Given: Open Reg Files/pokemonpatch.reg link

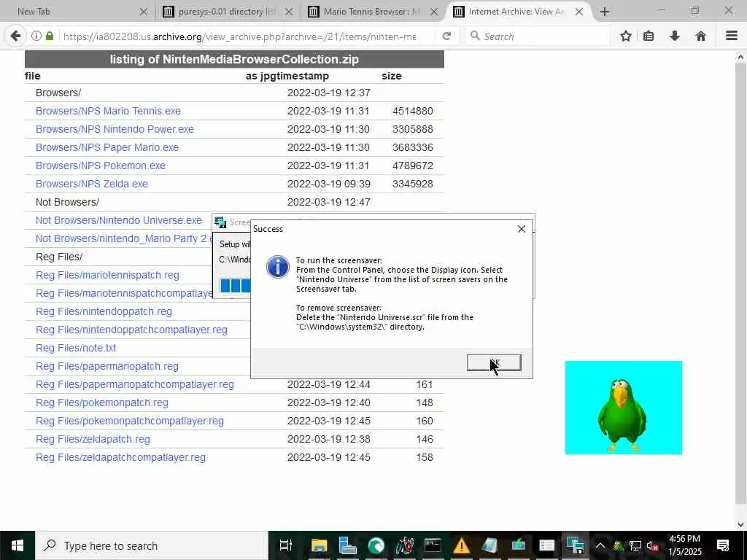Looking at the screenshot, I should [102, 402].
